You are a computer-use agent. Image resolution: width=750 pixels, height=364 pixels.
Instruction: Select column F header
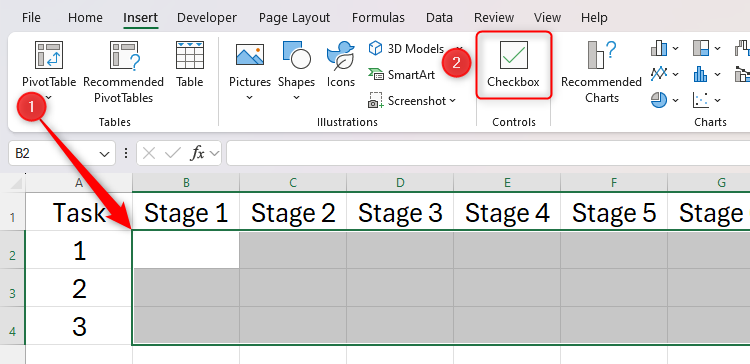[614, 183]
